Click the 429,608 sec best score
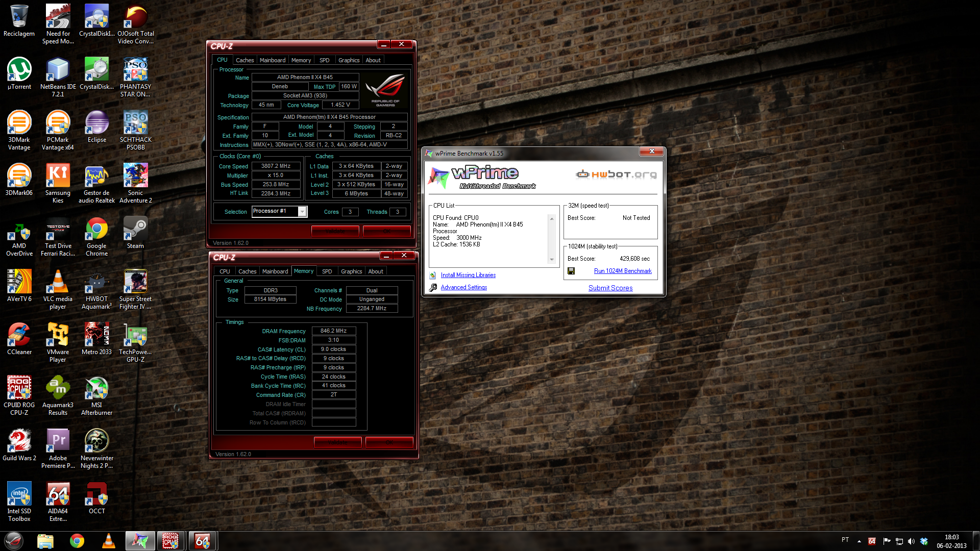Screen dimensions: 980x551 634,259
